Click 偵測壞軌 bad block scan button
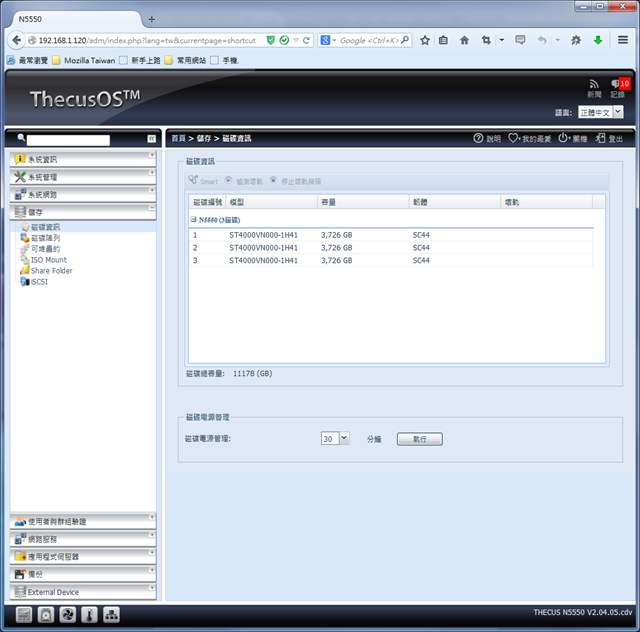This screenshot has height=632, width=640. point(244,181)
